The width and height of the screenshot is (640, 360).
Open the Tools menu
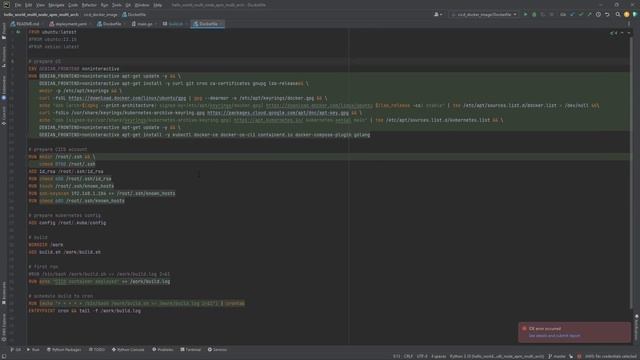coord(117,5)
